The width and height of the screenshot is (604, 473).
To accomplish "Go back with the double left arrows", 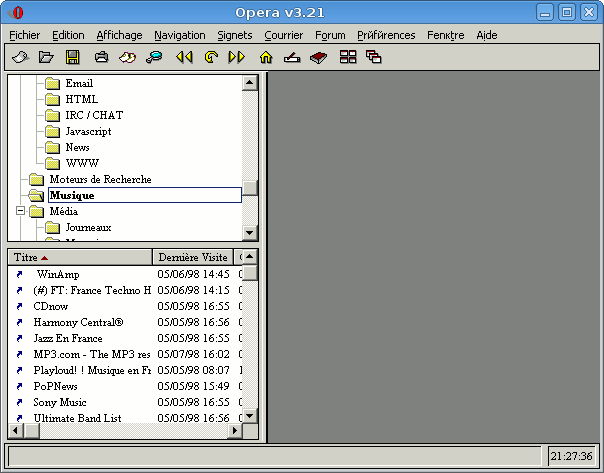I will click(x=184, y=57).
